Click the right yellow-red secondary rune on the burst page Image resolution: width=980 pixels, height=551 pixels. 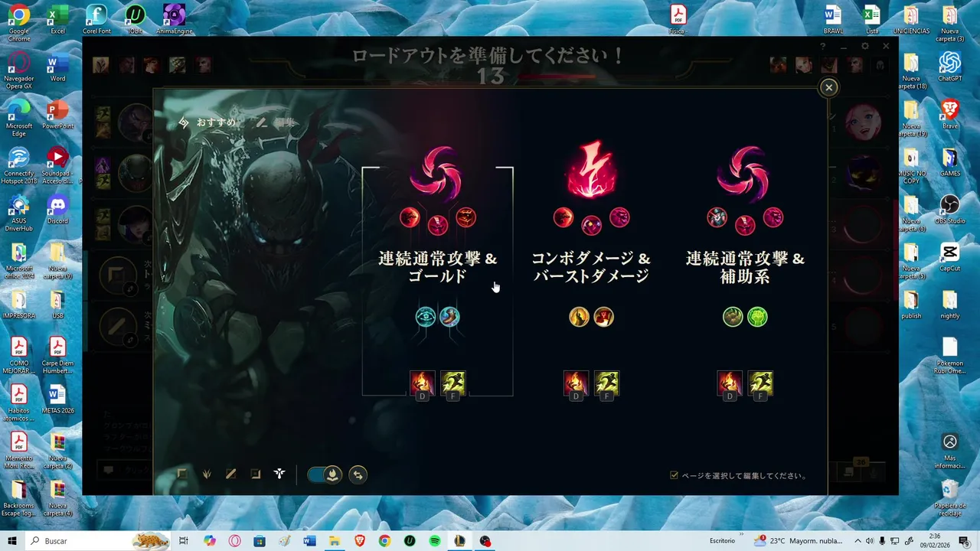(603, 317)
